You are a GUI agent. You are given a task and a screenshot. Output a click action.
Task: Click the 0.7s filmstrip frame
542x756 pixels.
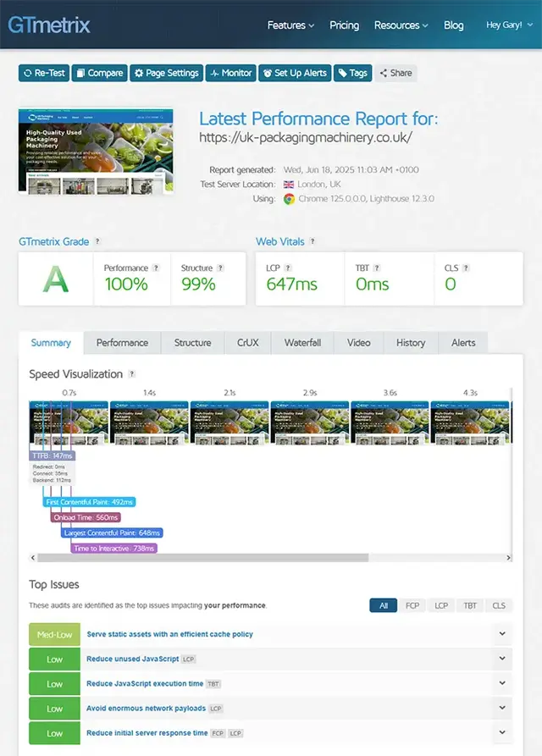coord(69,422)
